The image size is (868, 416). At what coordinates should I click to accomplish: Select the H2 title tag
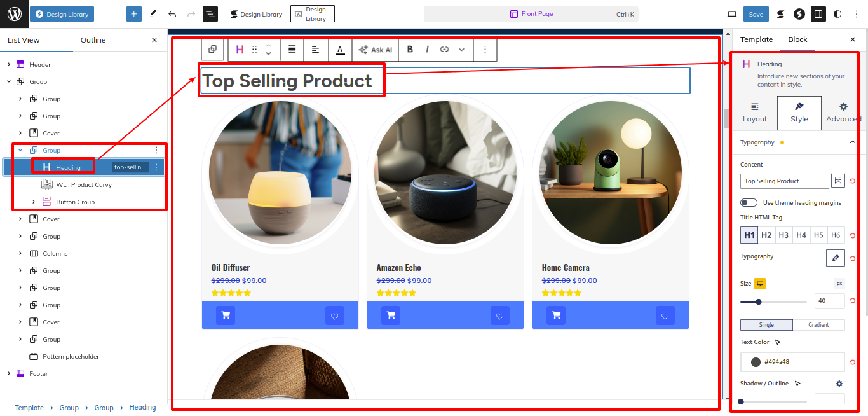(x=766, y=235)
